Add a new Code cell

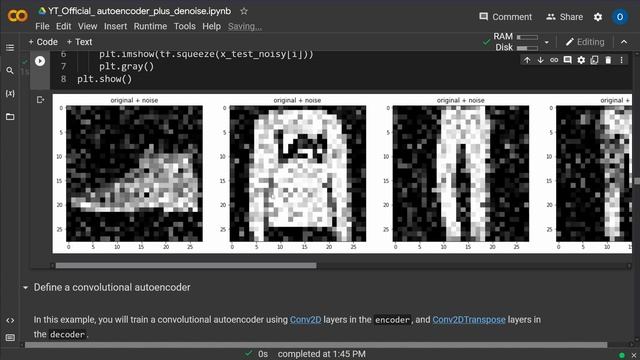43,42
